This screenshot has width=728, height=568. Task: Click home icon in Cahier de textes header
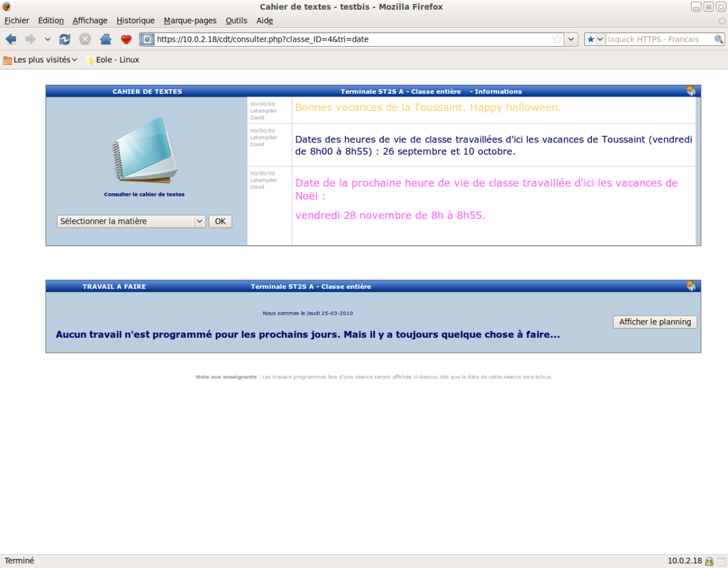[x=691, y=91]
